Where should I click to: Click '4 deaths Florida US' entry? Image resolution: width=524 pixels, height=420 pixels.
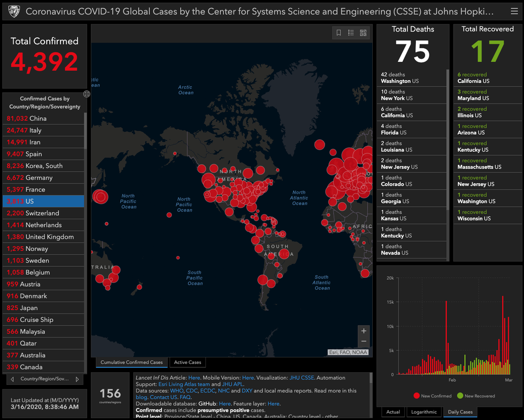pos(412,129)
